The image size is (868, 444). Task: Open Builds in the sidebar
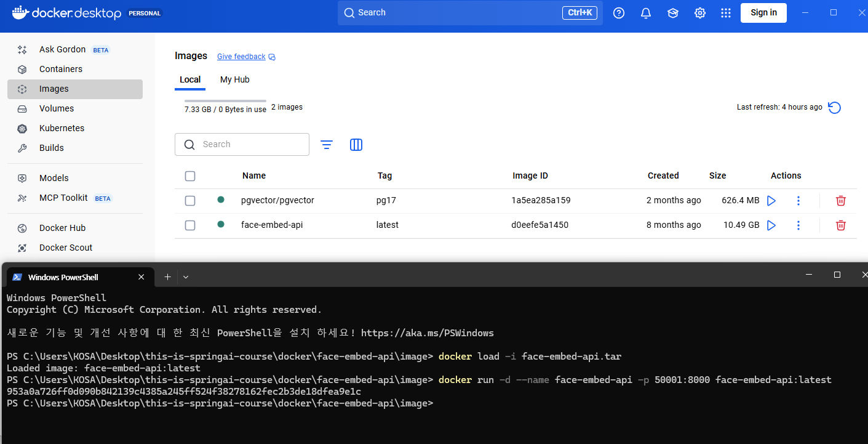click(75, 148)
